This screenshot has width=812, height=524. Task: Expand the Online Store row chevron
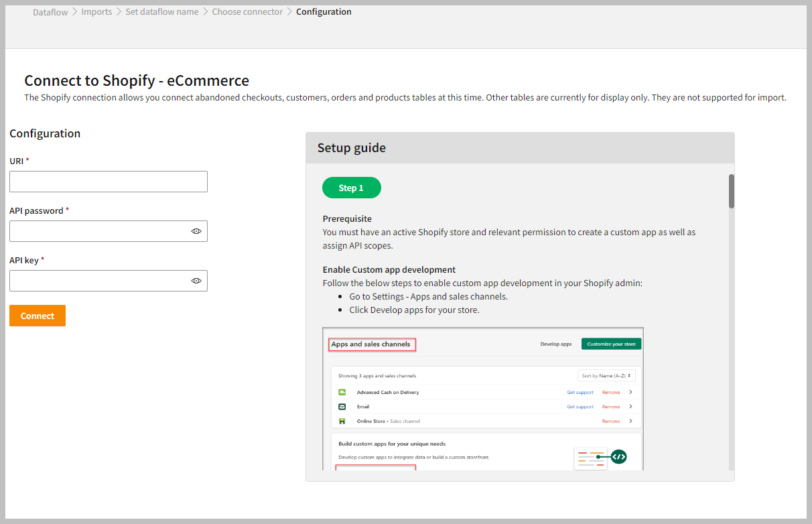tap(631, 421)
